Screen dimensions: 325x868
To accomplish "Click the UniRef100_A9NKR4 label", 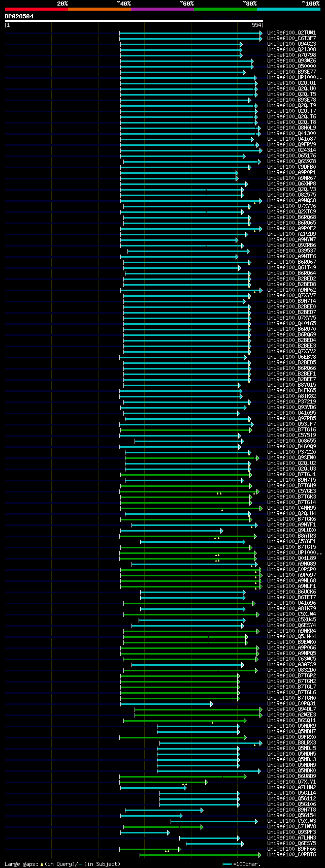I will pos(291,631).
